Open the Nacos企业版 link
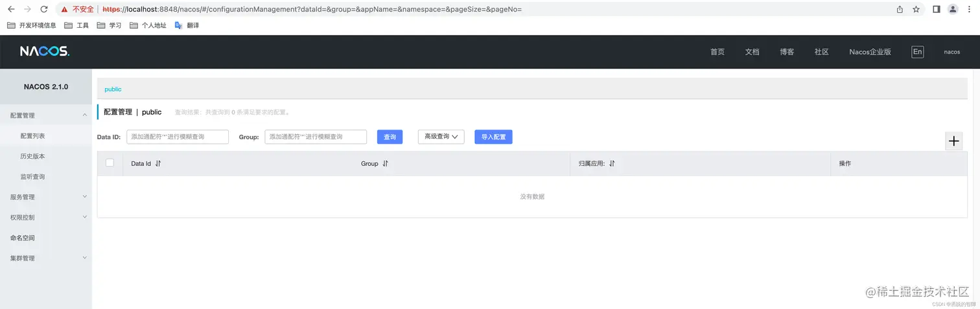Image resolution: width=980 pixels, height=309 pixels. (870, 52)
